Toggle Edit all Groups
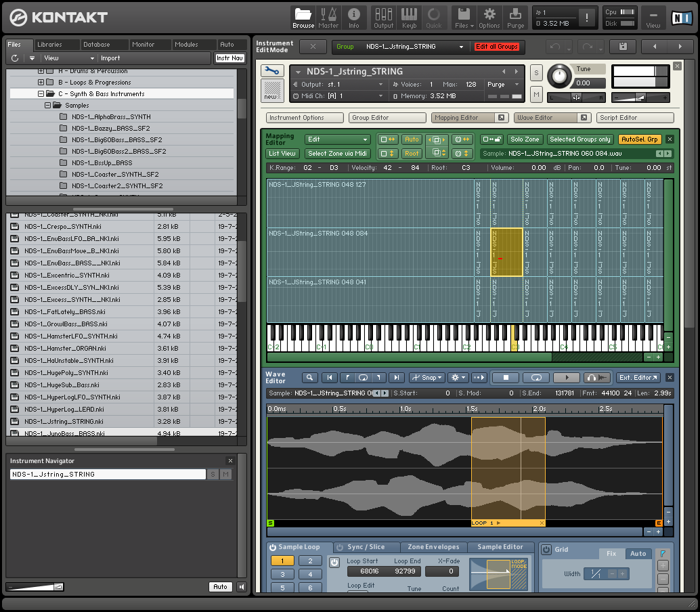The image size is (700, 612). (x=496, y=47)
